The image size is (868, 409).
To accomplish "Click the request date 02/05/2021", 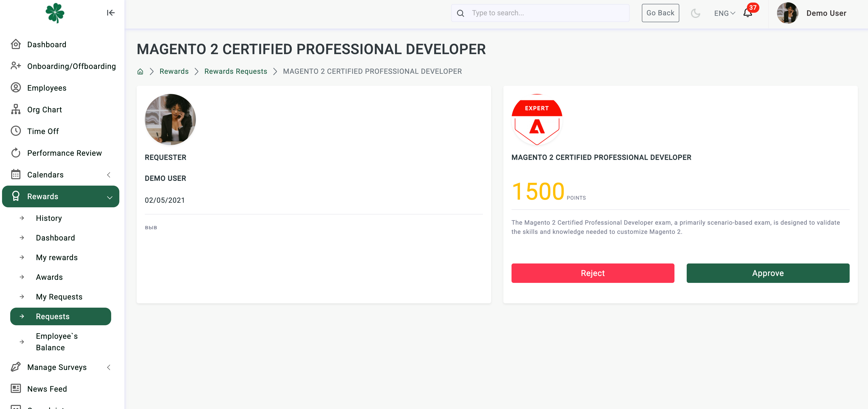I will pos(165,200).
